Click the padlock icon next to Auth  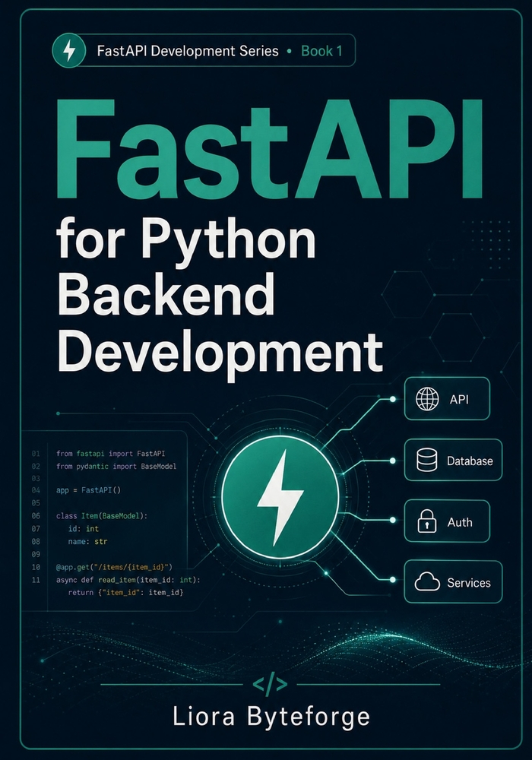(427, 521)
